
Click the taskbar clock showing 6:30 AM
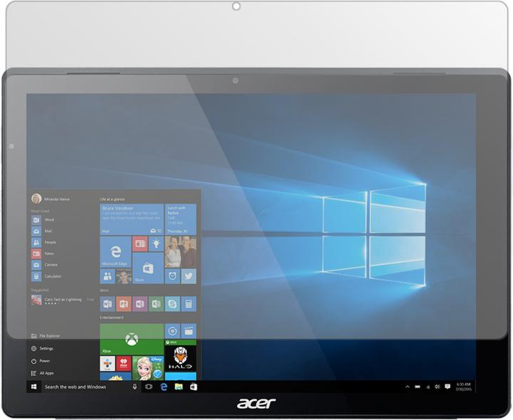(463, 387)
